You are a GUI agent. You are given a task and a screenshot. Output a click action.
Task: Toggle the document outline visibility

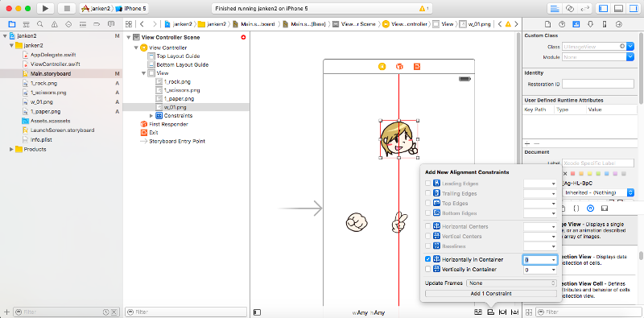[x=257, y=312]
